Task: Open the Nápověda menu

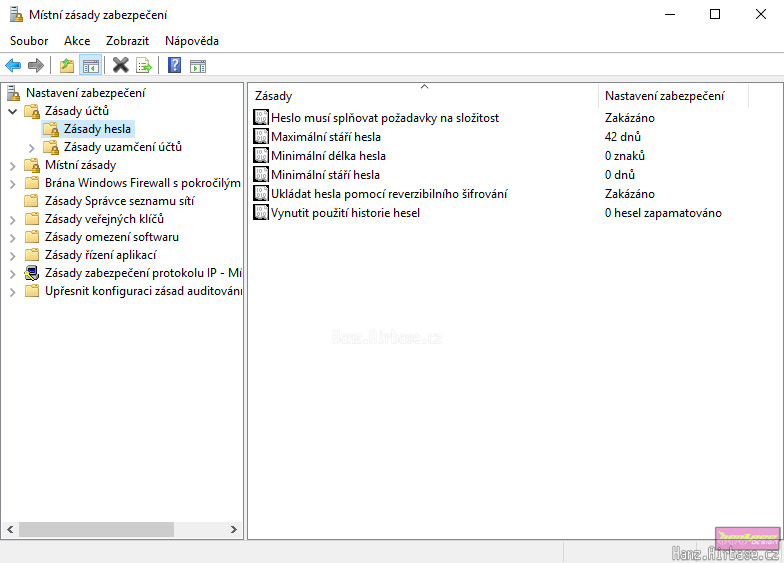Action: tap(192, 41)
